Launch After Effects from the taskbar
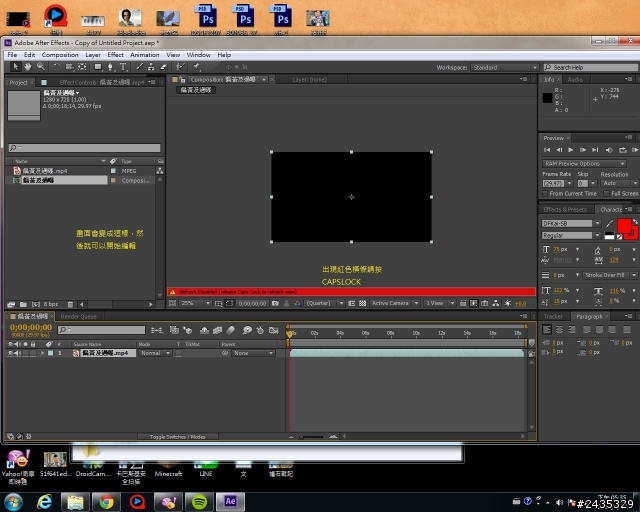This screenshot has width=640, height=512. [230, 501]
